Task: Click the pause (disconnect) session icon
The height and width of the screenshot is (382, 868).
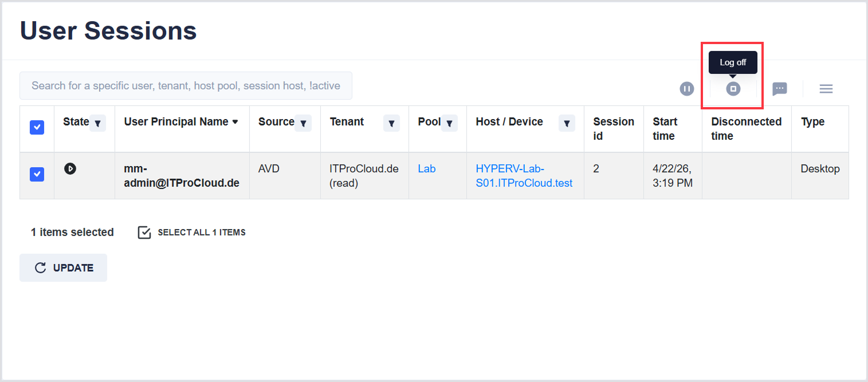Action: [x=686, y=89]
